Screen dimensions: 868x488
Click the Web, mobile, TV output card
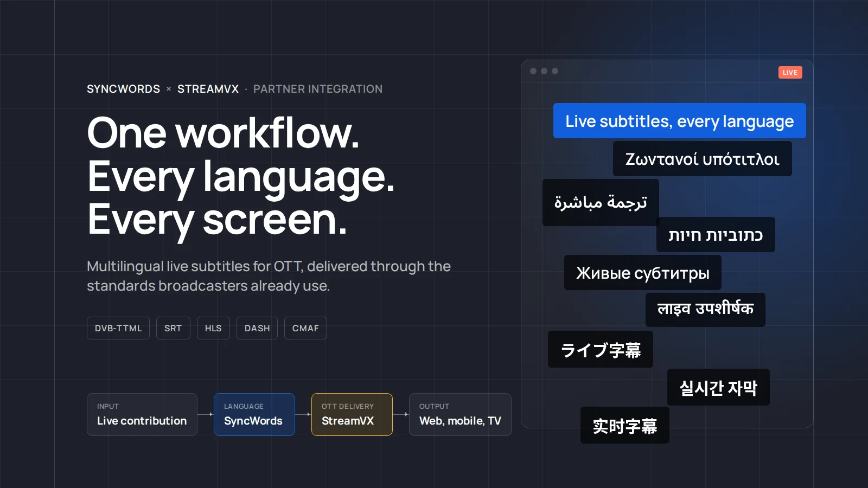(x=460, y=414)
